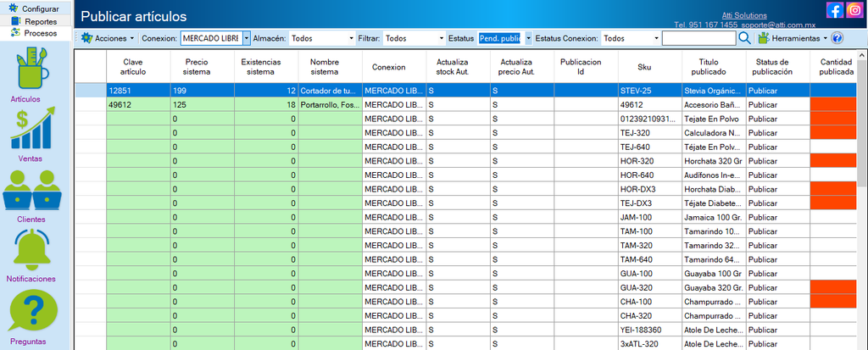The image size is (868, 350).
Task: Click the Sku cell TEJ-640
Action: (x=650, y=147)
